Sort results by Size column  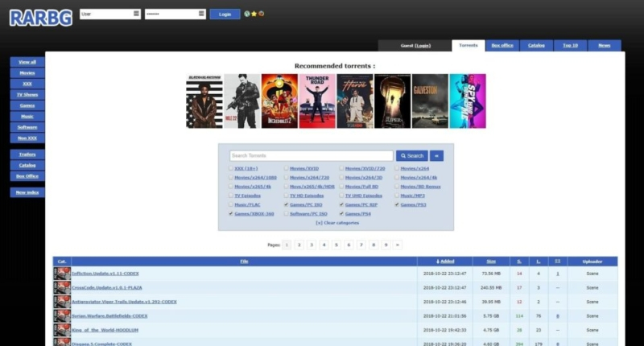[491, 262]
